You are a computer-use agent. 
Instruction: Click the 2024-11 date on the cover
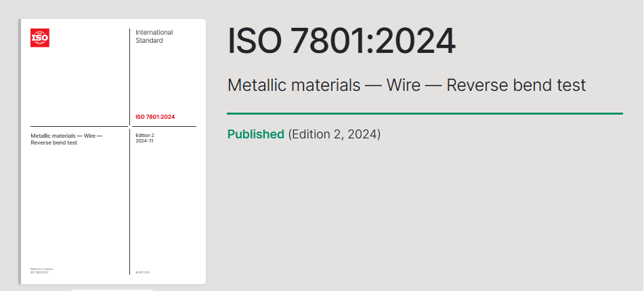coord(145,141)
